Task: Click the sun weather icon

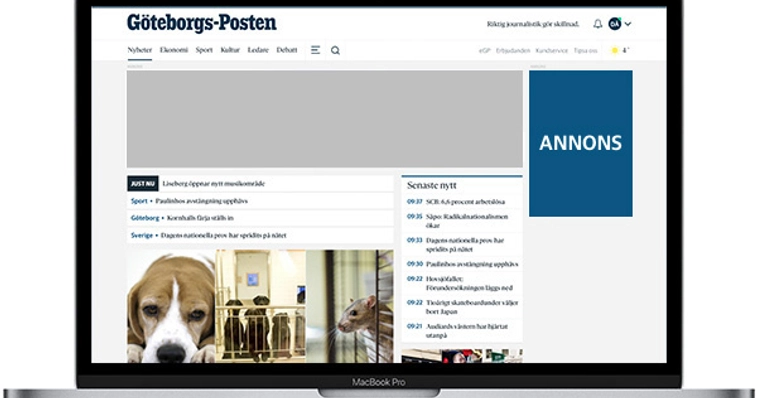Action: [615, 50]
